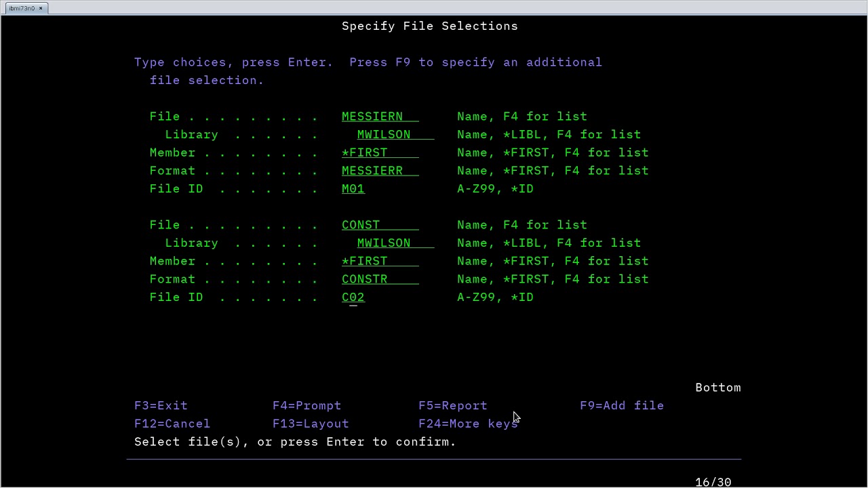868x488 pixels.
Task: Click hint 'A-Z99, *ID' beside M01
Action: tap(495, 189)
